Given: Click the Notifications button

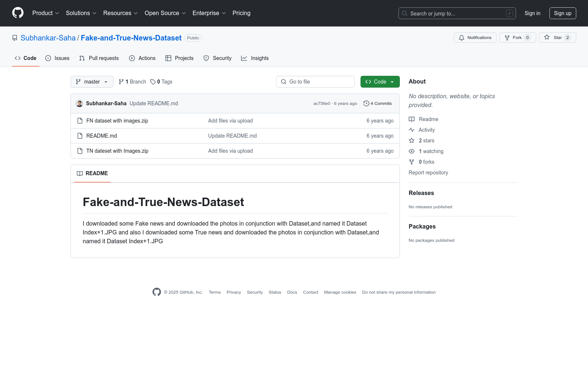Looking at the screenshot, I should (x=475, y=38).
